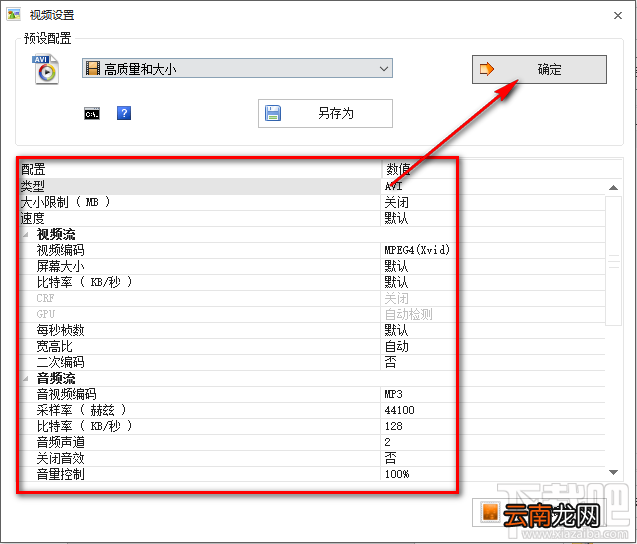Click the scrollbar down arrow
Image resolution: width=637 pixels, height=544 pixels.
613,472
